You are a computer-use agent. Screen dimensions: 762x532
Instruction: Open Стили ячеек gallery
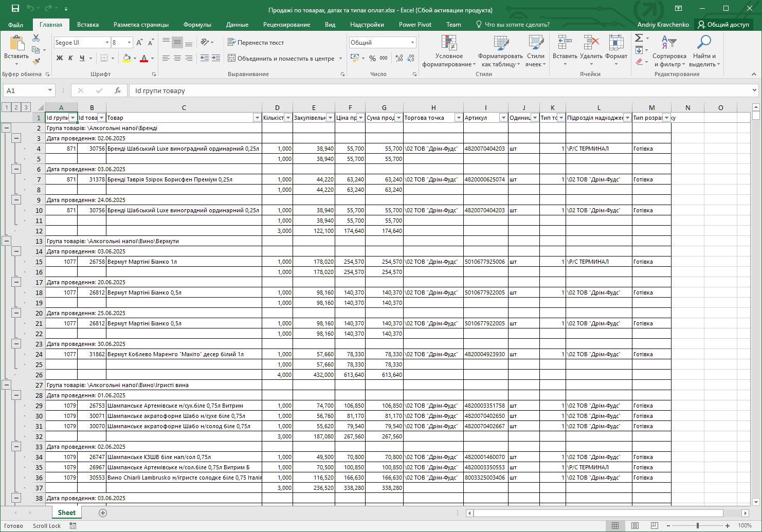point(535,51)
